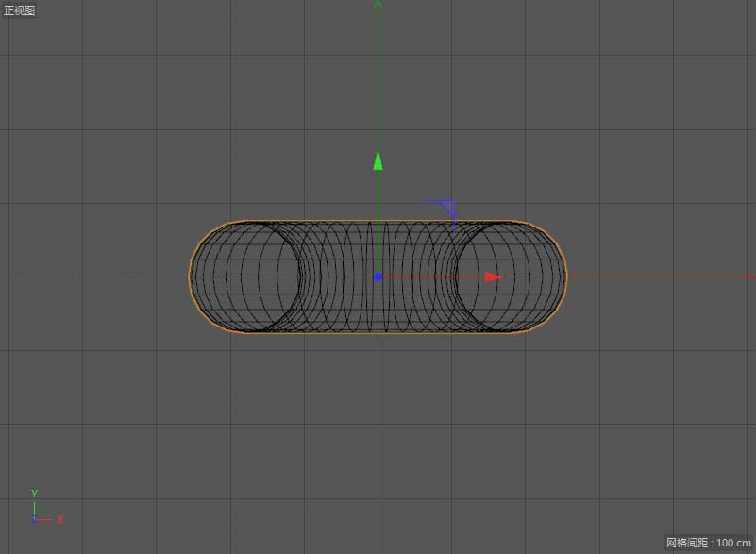Select the capsule wireframe object
Viewport: 756px width, 554px height.
coord(378,277)
